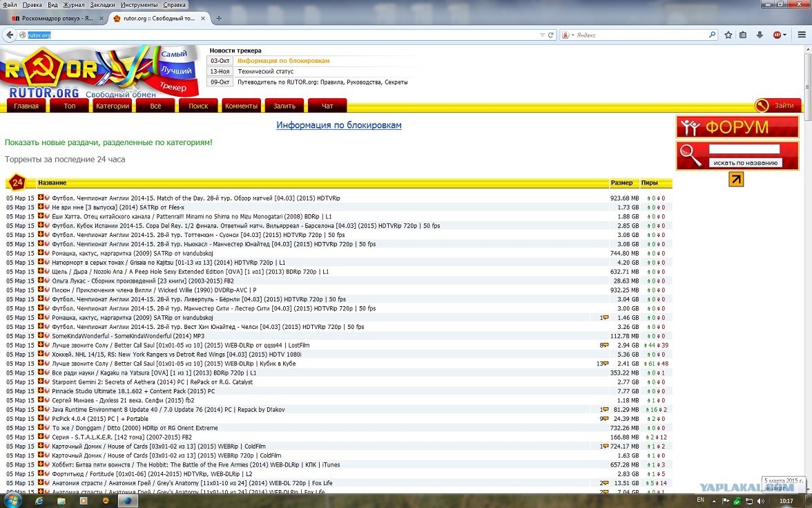This screenshot has width=812, height=508.
Task: Click the Пиры column header
Action: [649, 182]
